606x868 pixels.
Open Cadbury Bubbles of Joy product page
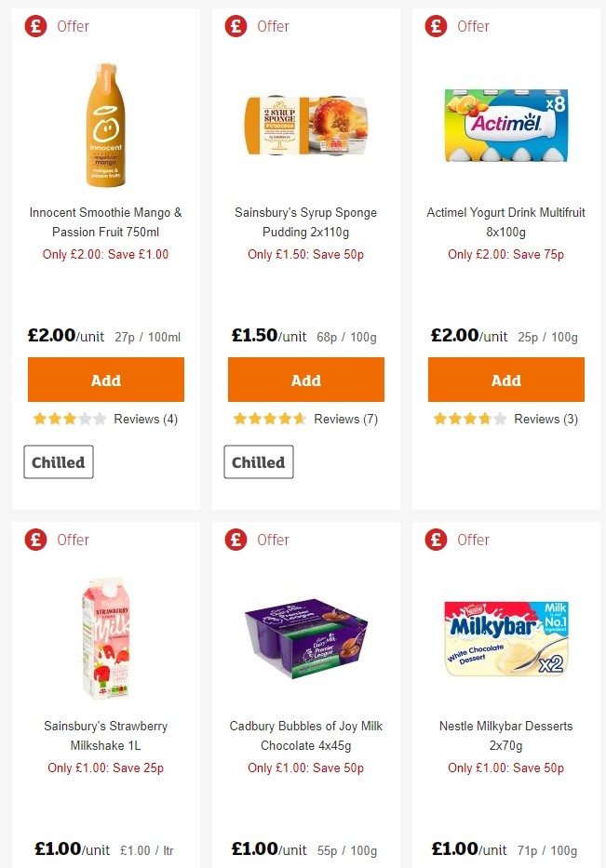(x=305, y=736)
